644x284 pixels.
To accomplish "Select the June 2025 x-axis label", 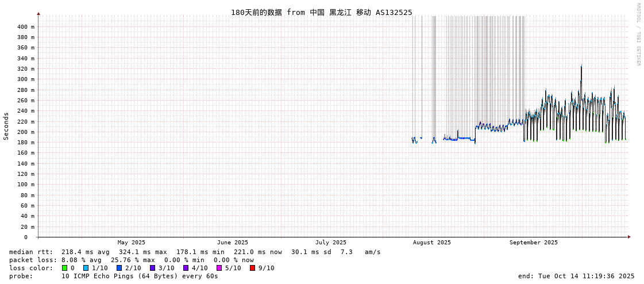I will 233,243.
